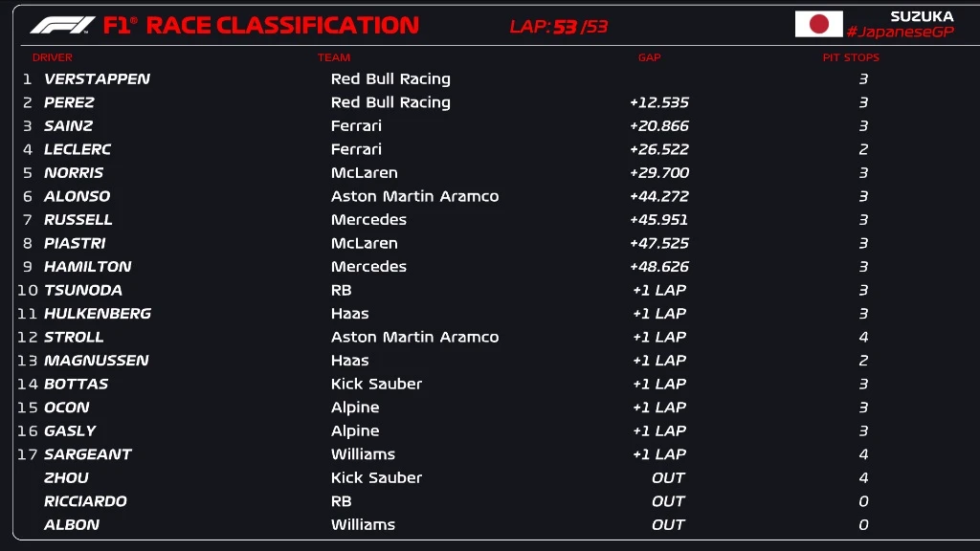Click the #JapaneseGP hashtag
This screenshot has width=980, height=551.
900,32
